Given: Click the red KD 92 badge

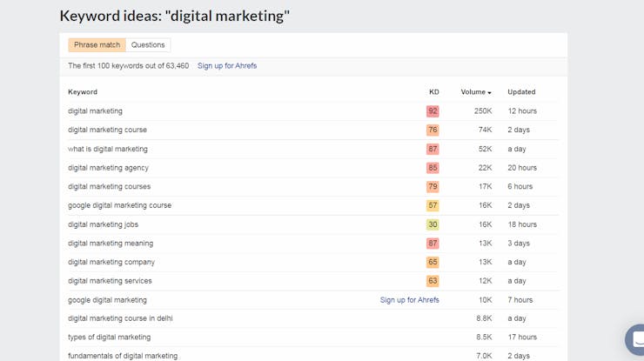Looking at the screenshot, I should [x=433, y=111].
